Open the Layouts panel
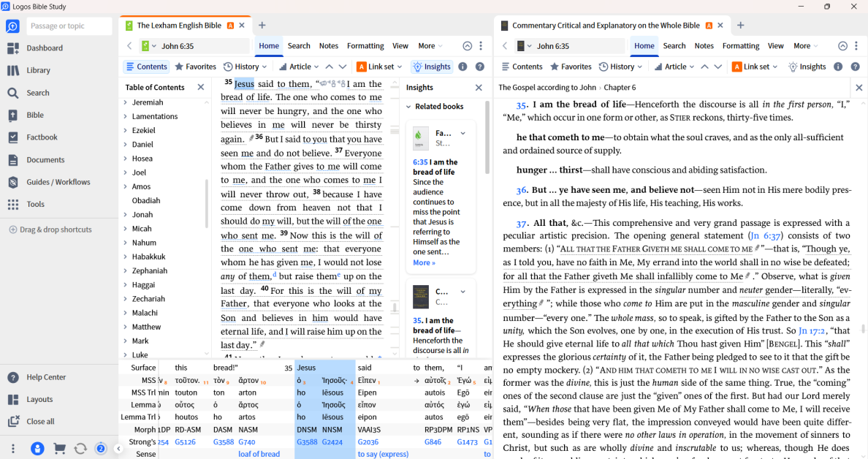This screenshot has height=459, width=868. point(39,400)
